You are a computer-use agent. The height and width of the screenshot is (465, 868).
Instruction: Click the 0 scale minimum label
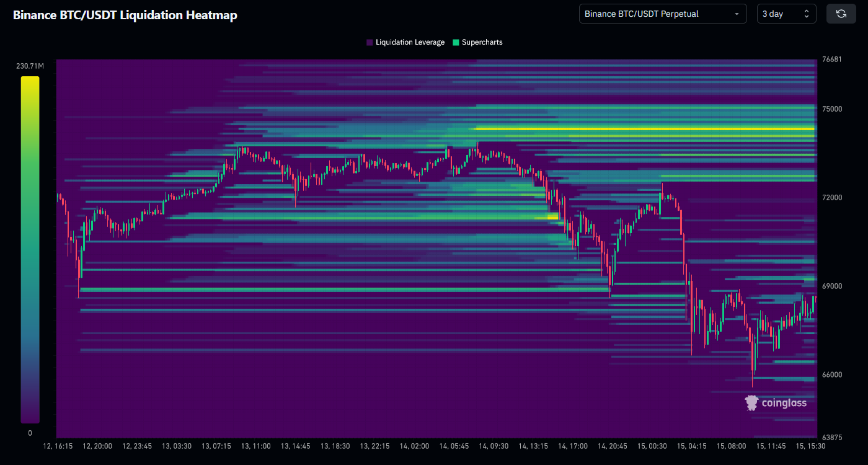pos(30,433)
